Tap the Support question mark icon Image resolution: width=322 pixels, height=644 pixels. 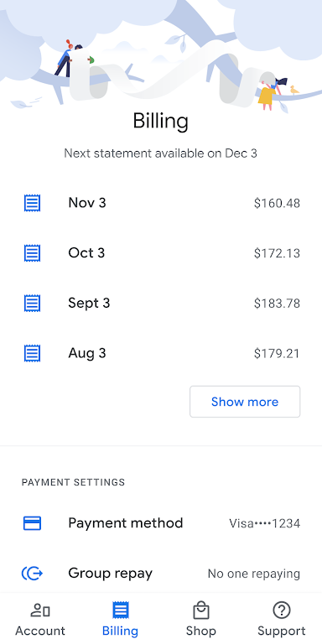pyautogui.click(x=282, y=610)
